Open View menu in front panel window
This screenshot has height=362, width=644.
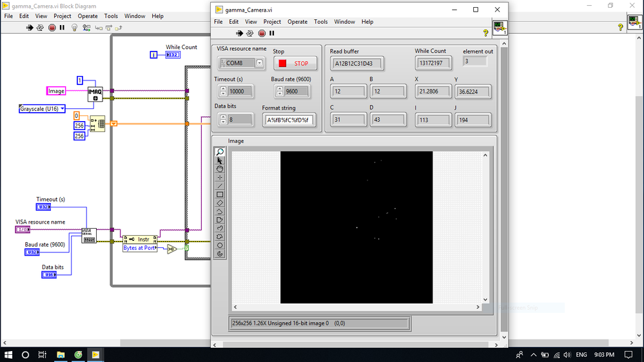tap(251, 22)
